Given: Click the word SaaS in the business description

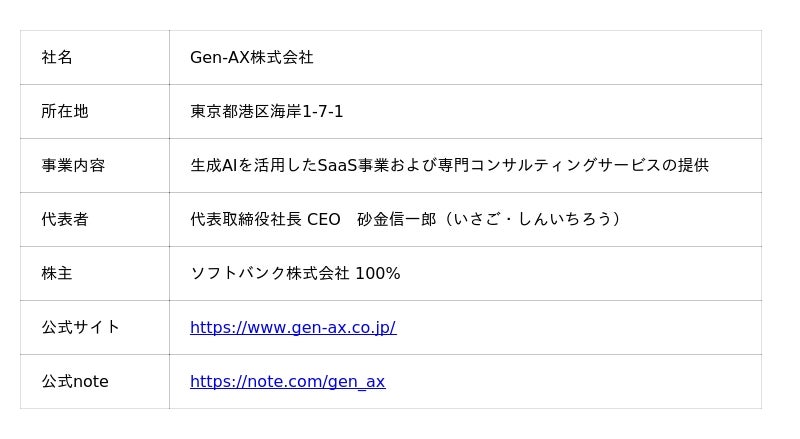Looking at the screenshot, I should tap(338, 166).
